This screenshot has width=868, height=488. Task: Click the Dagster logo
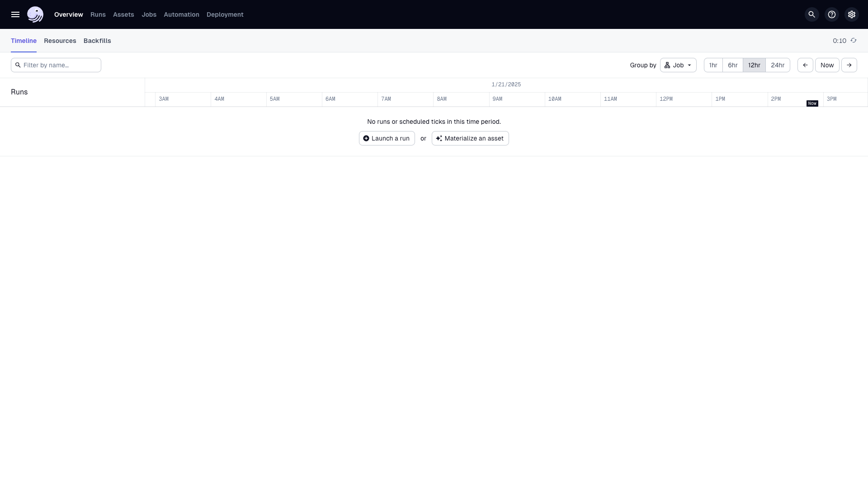(x=35, y=14)
